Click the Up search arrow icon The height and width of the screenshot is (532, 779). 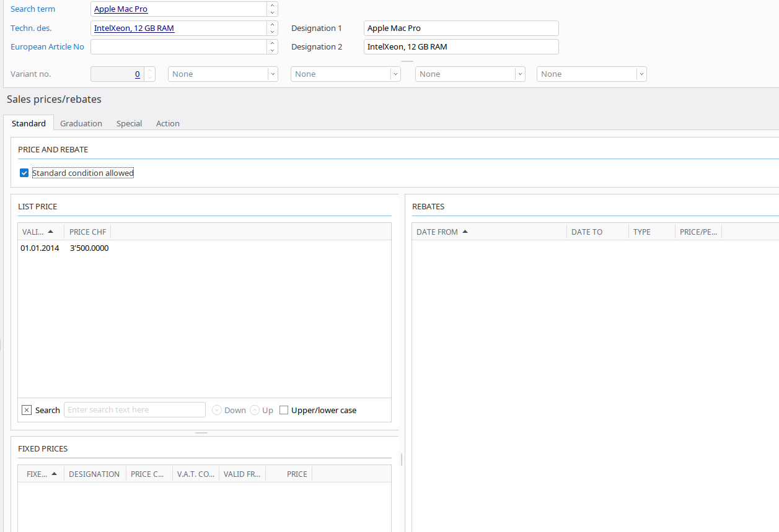(x=255, y=410)
